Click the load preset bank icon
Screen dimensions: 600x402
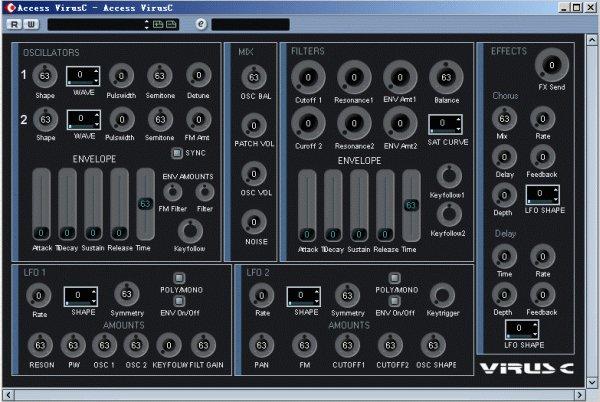(158, 24)
